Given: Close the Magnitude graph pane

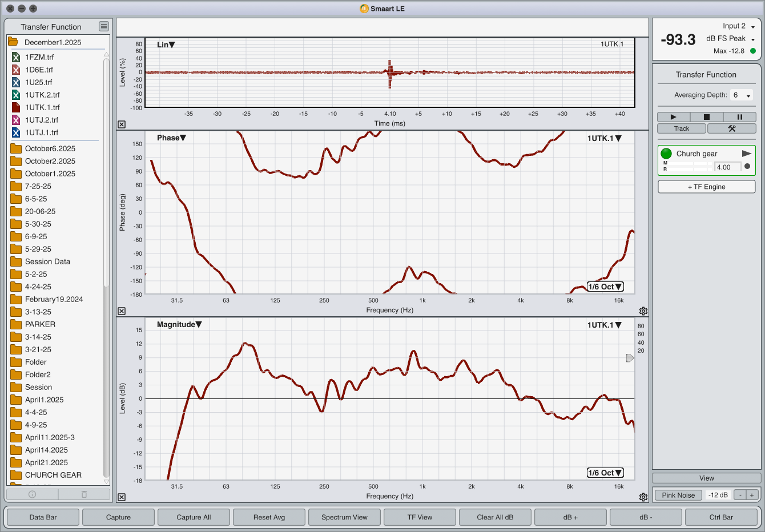Looking at the screenshot, I should point(122,497).
